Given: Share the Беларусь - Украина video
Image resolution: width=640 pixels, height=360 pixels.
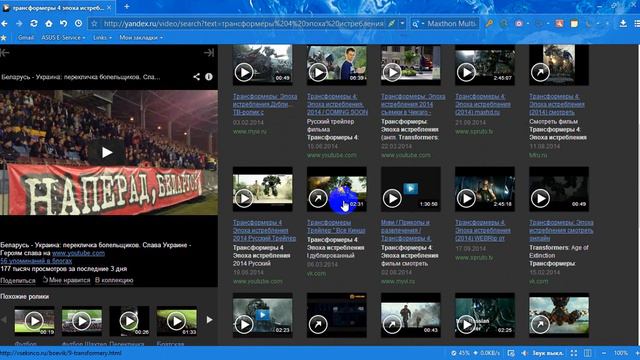Looking at the screenshot, I should 196,77.
